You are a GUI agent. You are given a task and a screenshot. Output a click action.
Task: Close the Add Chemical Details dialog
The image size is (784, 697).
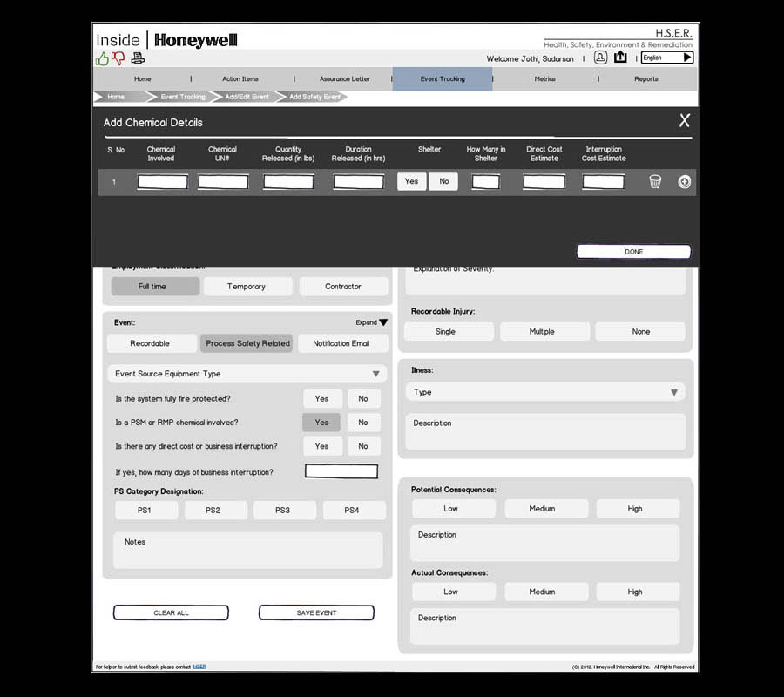pyautogui.click(x=684, y=121)
